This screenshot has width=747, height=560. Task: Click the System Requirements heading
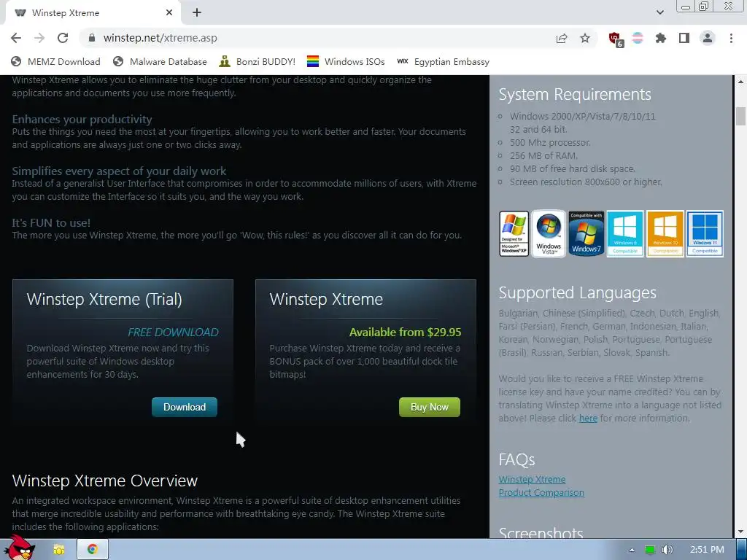[x=575, y=94]
